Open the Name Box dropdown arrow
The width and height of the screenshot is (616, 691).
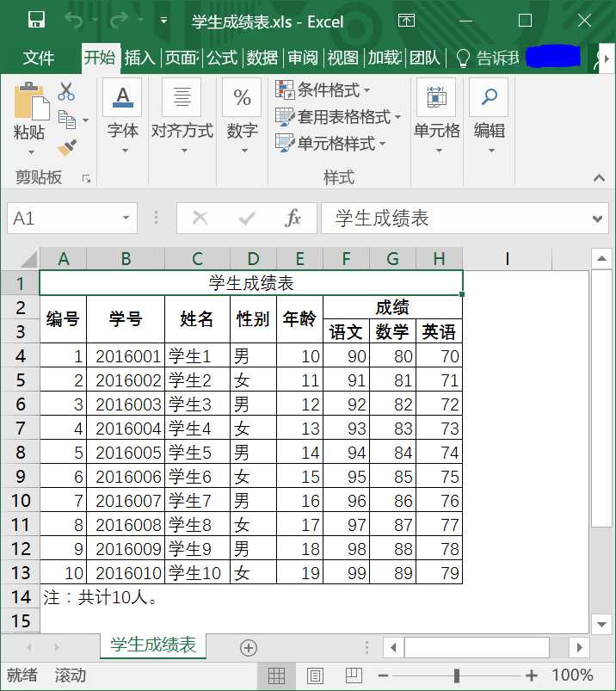pos(126,218)
